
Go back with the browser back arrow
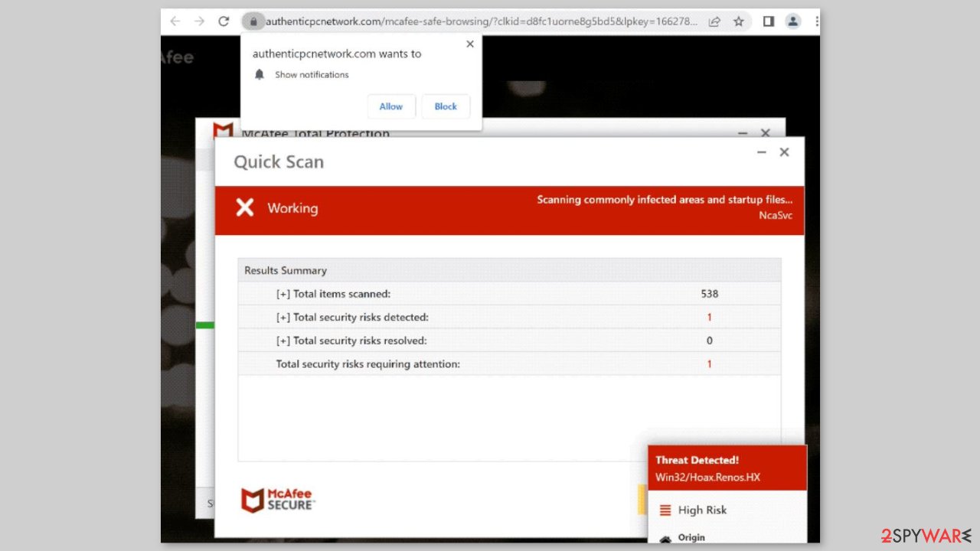pos(175,21)
